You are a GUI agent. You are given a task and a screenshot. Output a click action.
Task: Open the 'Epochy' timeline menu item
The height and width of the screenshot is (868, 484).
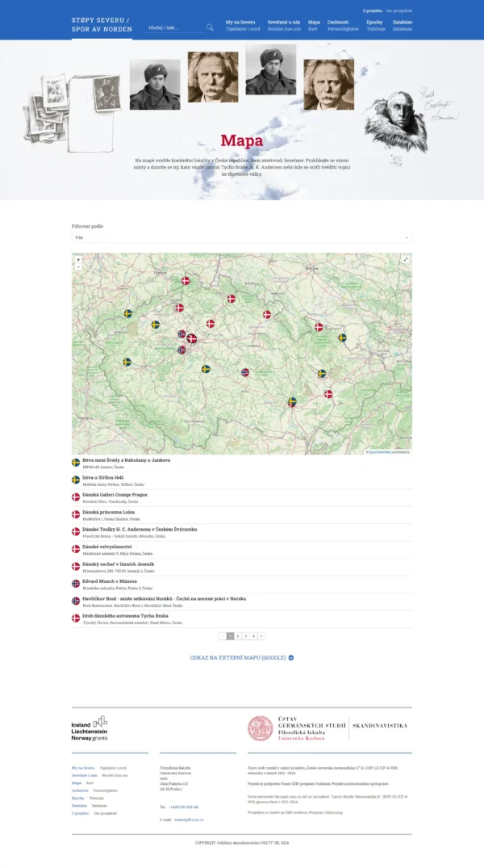(374, 22)
